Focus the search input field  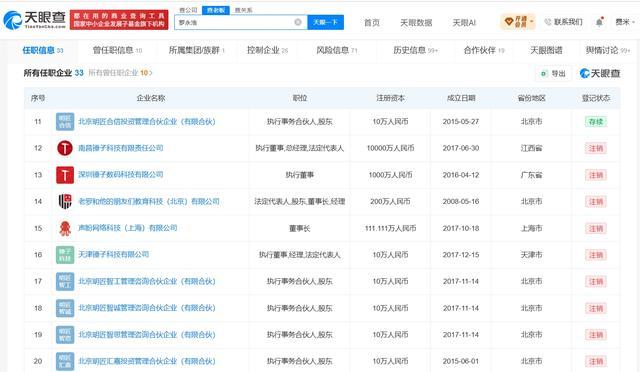pos(236,22)
